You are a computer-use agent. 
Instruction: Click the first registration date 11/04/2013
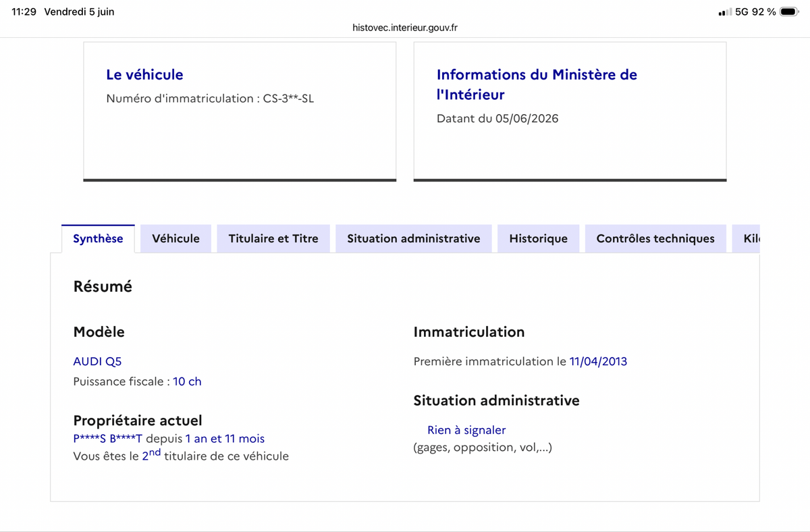tap(598, 361)
